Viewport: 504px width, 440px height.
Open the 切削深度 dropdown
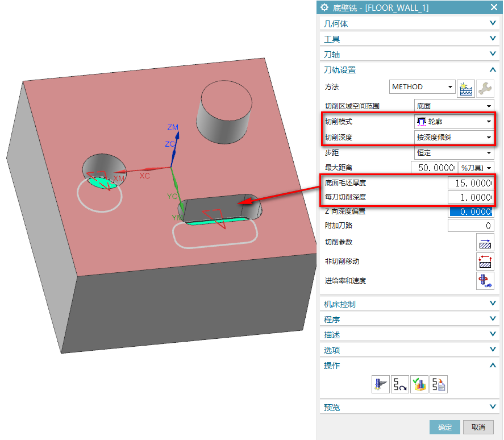tap(453, 138)
